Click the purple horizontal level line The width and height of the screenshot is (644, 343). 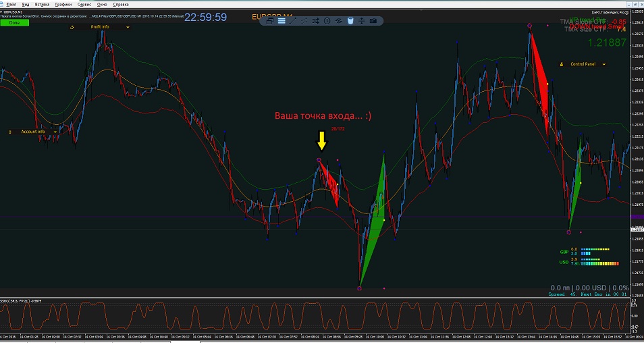315,217
